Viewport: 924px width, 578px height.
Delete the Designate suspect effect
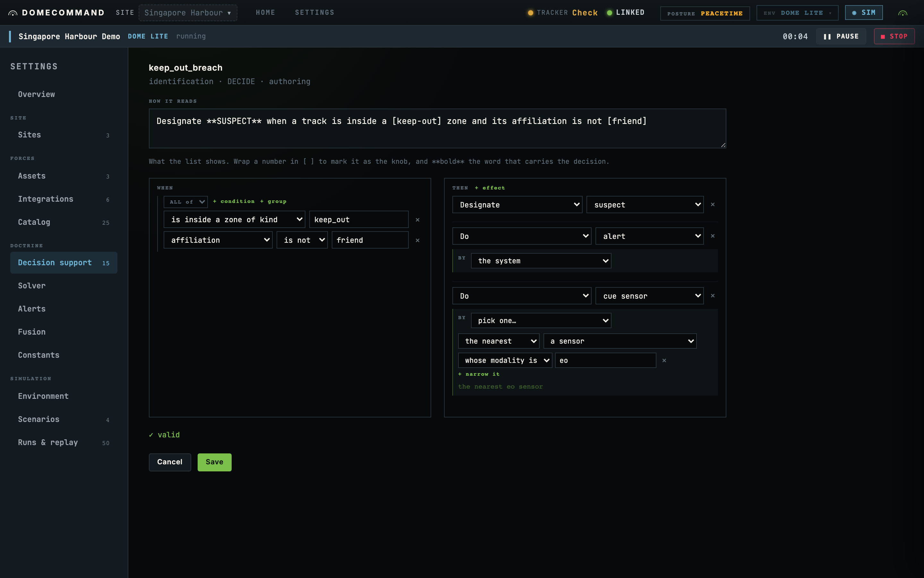[x=713, y=205]
